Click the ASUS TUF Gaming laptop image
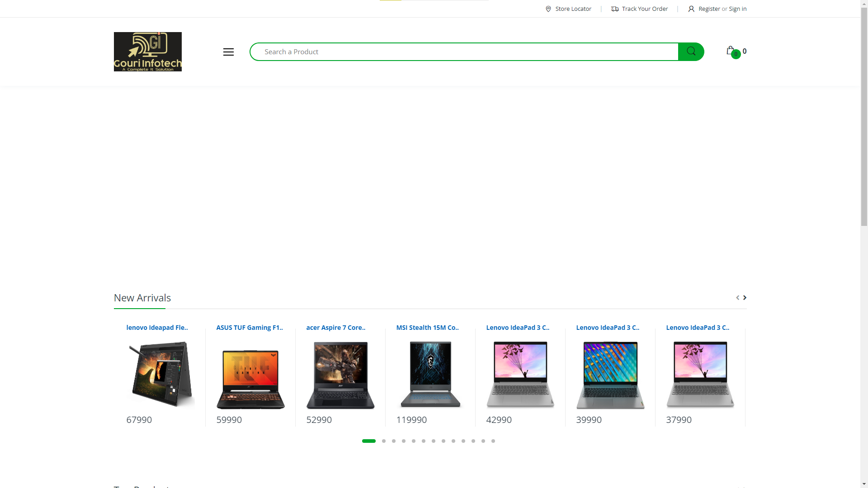Image resolution: width=868 pixels, height=488 pixels. tap(250, 375)
